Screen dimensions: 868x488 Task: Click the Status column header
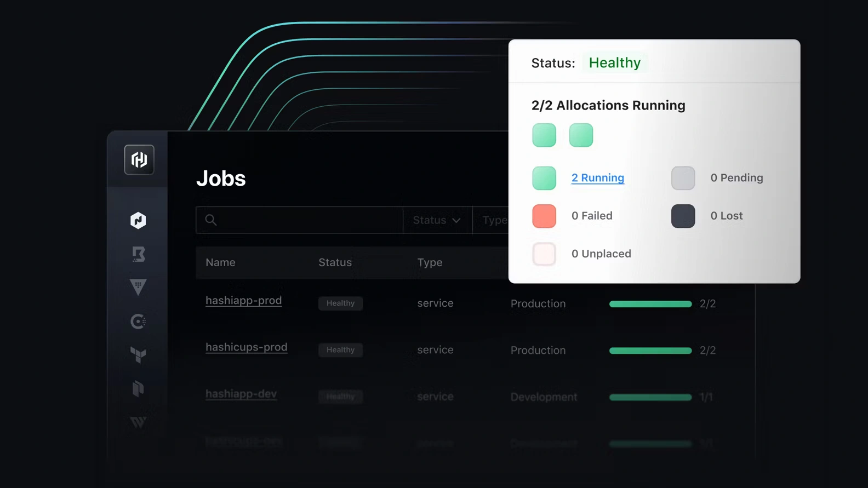[x=335, y=262]
